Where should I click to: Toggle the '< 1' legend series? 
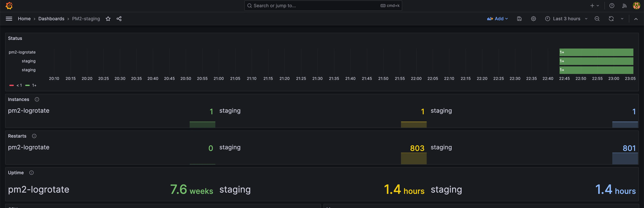19,85
